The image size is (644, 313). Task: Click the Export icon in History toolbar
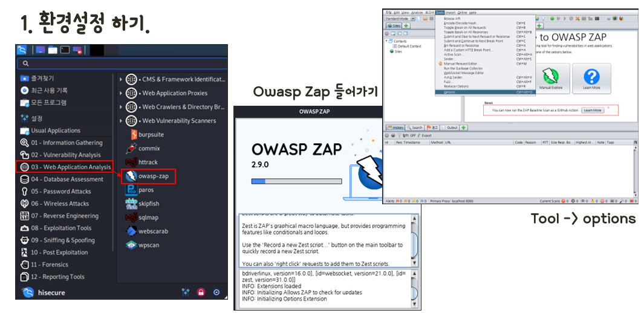click(424, 135)
